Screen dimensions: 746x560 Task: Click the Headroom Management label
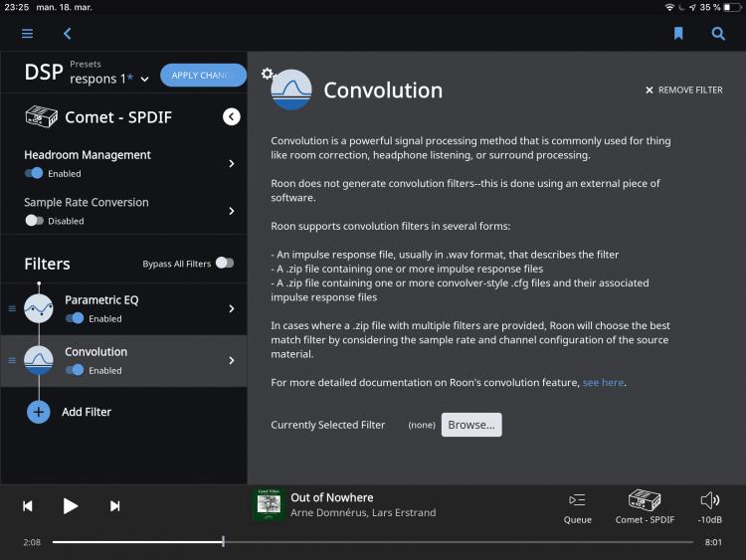[88, 155]
